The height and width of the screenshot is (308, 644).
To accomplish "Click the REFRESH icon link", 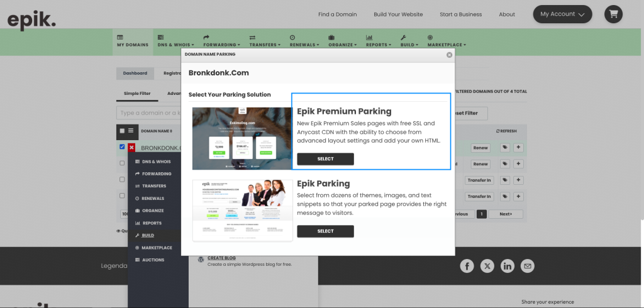I will pos(506,131).
